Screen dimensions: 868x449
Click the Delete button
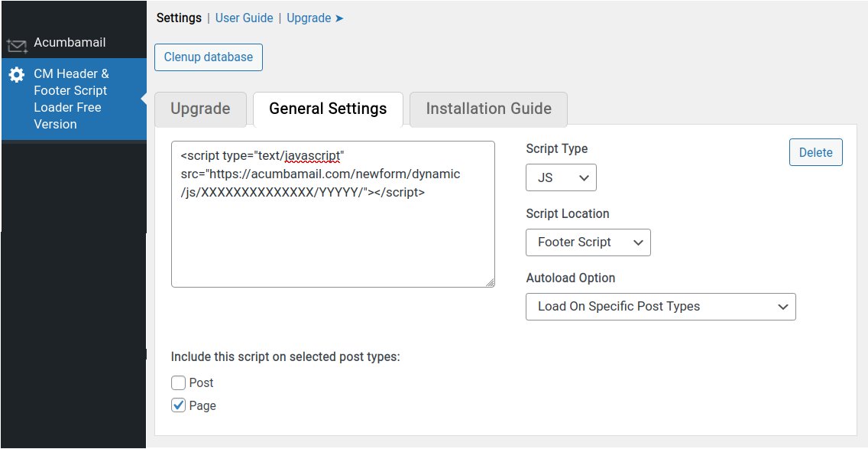(x=815, y=152)
